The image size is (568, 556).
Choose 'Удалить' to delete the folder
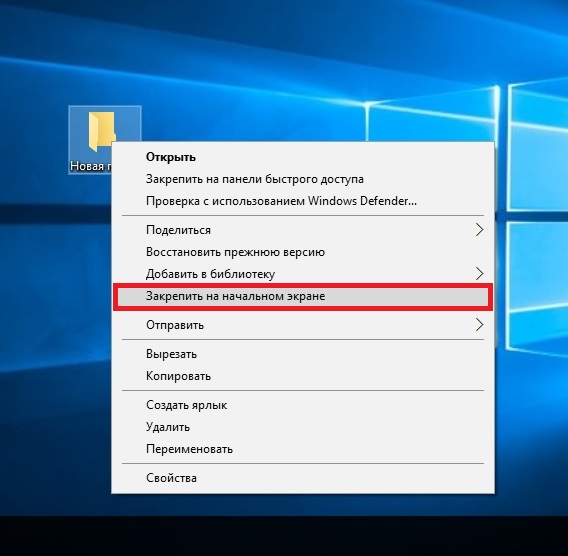168,427
